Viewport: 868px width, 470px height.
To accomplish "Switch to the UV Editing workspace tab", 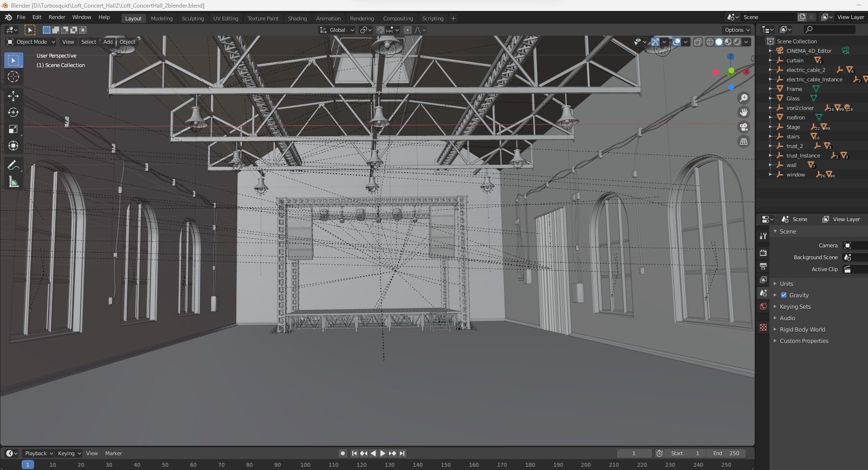I will click(225, 19).
